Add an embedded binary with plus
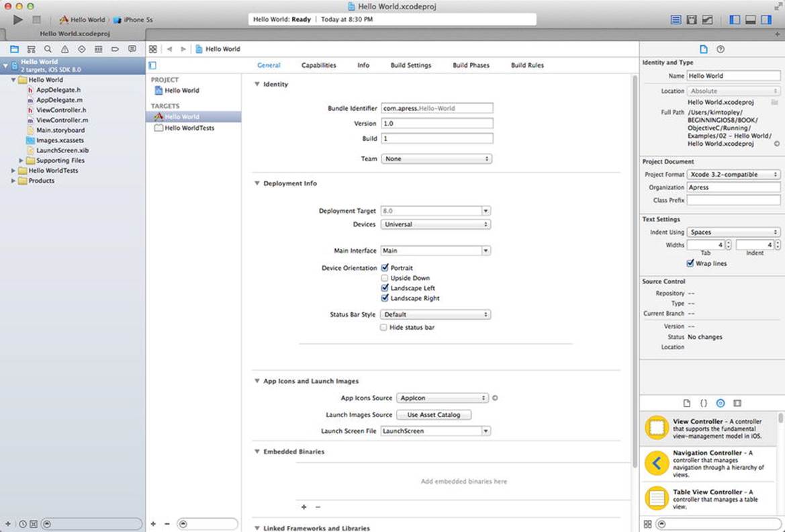 [304, 507]
